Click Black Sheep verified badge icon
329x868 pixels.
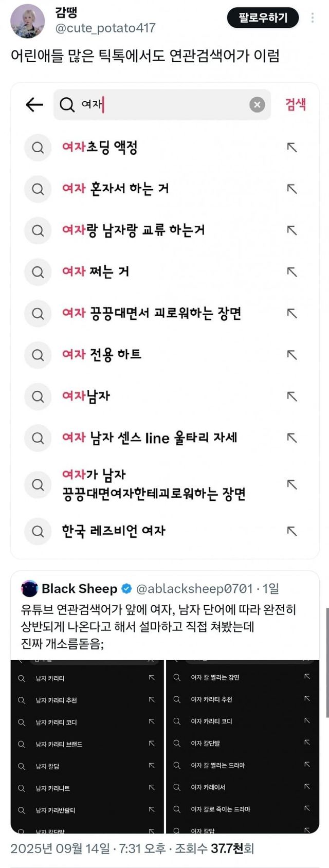[126, 589]
